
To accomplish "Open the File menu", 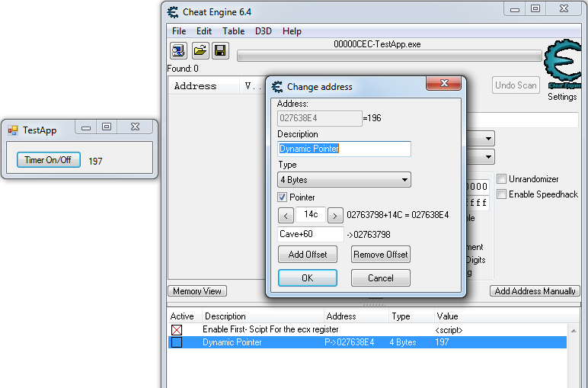I will point(179,31).
